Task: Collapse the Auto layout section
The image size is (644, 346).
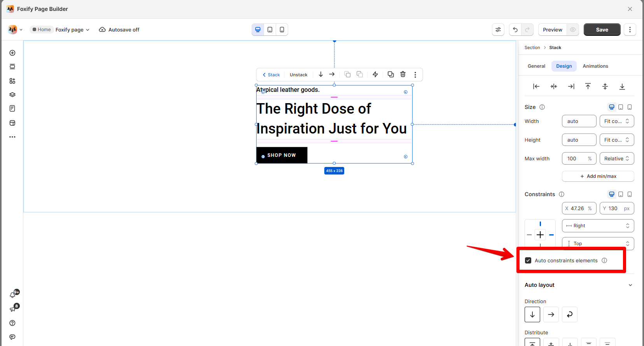Action: point(630,285)
